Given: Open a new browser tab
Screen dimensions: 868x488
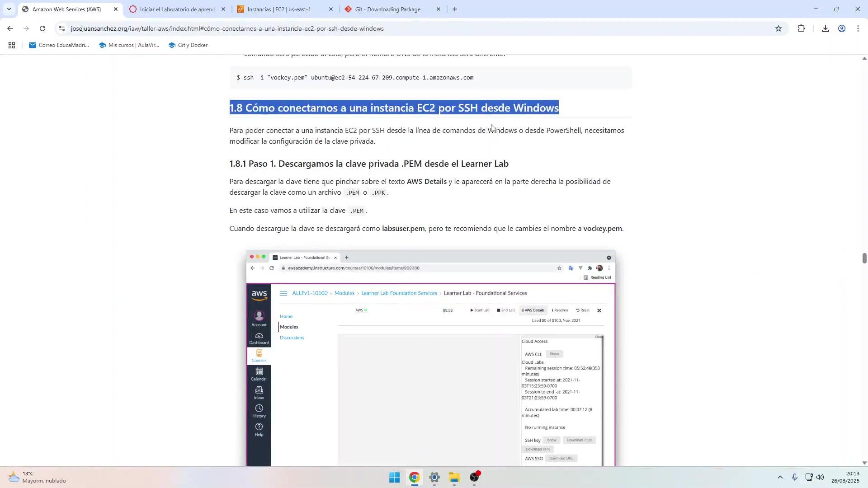Looking at the screenshot, I should pyautogui.click(x=455, y=9).
